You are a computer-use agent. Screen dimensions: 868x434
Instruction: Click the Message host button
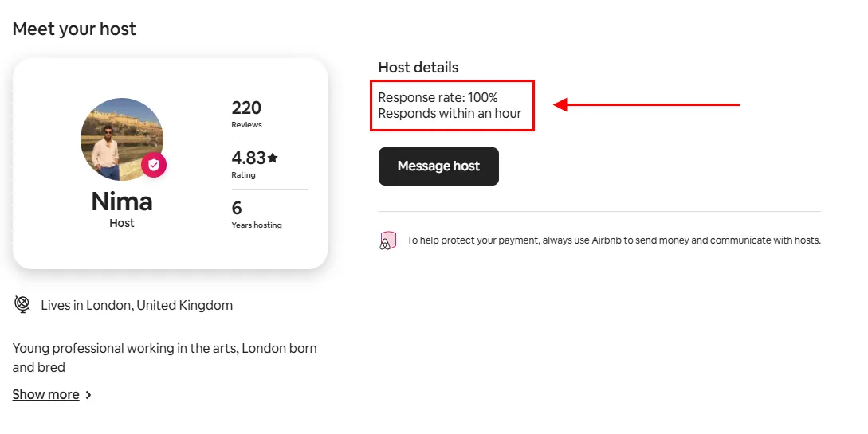click(438, 166)
